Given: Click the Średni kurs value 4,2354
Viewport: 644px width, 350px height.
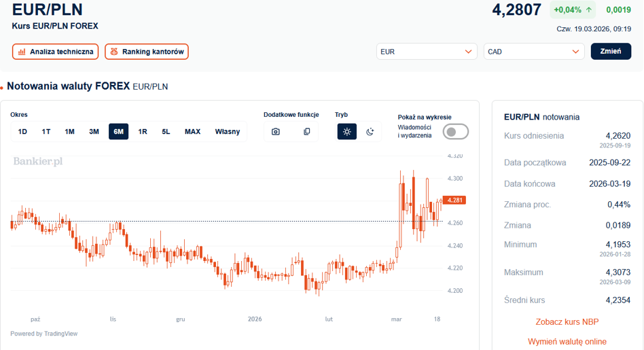Looking at the screenshot, I should click(x=618, y=300).
